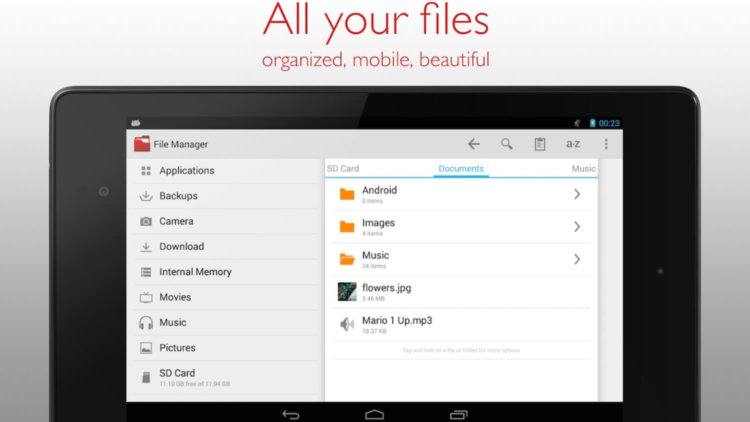Viewport: 750px width, 422px height.
Task: Open search with the magnifier icon
Action: coord(507,144)
